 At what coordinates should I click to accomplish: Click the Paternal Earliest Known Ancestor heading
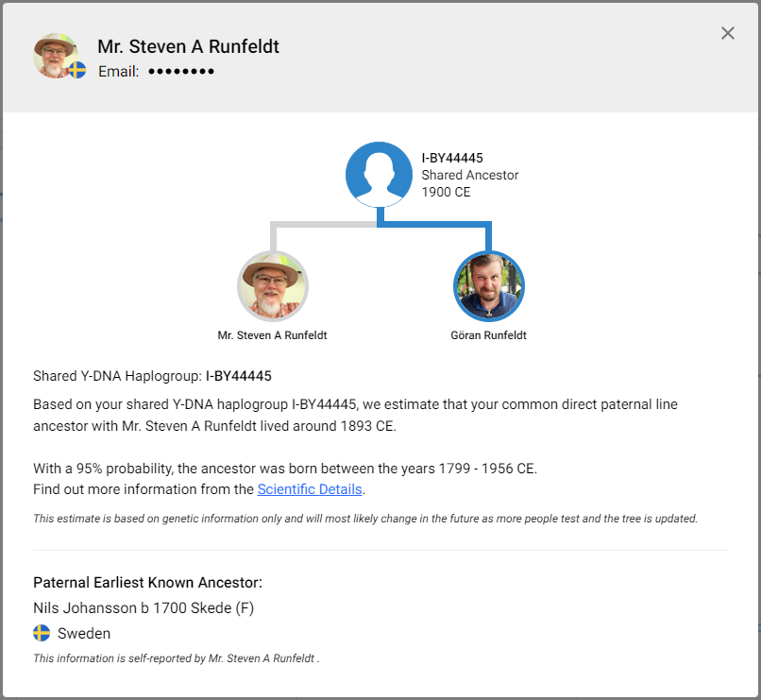point(147,583)
